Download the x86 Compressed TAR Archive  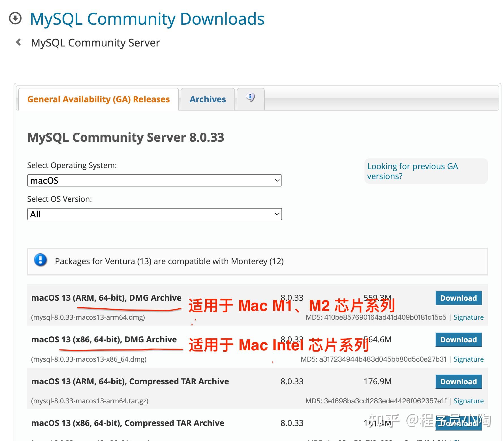click(x=459, y=423)
